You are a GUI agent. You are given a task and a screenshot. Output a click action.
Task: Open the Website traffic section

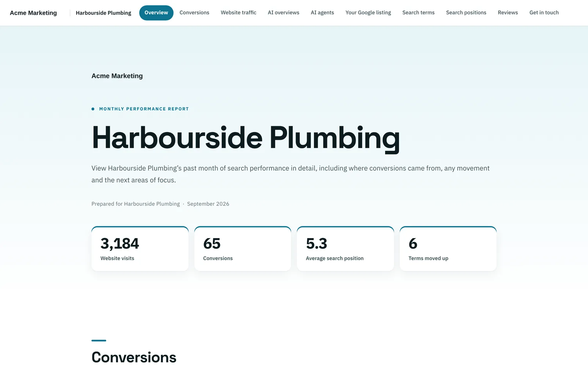tap(239, 13)
